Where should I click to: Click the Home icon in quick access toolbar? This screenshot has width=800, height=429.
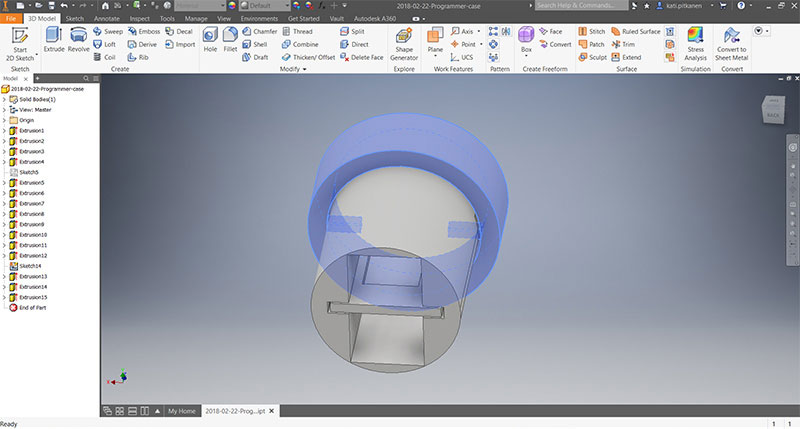105,6
